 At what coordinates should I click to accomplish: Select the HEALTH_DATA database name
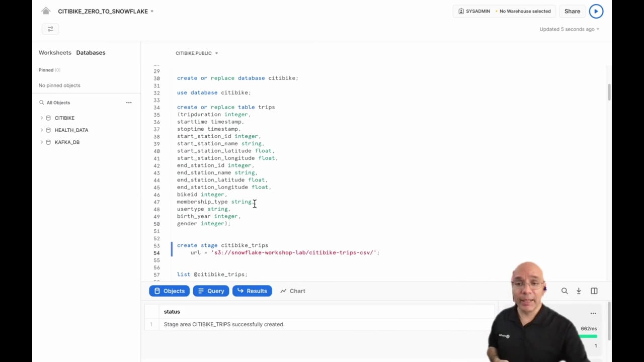click(71, 130)
